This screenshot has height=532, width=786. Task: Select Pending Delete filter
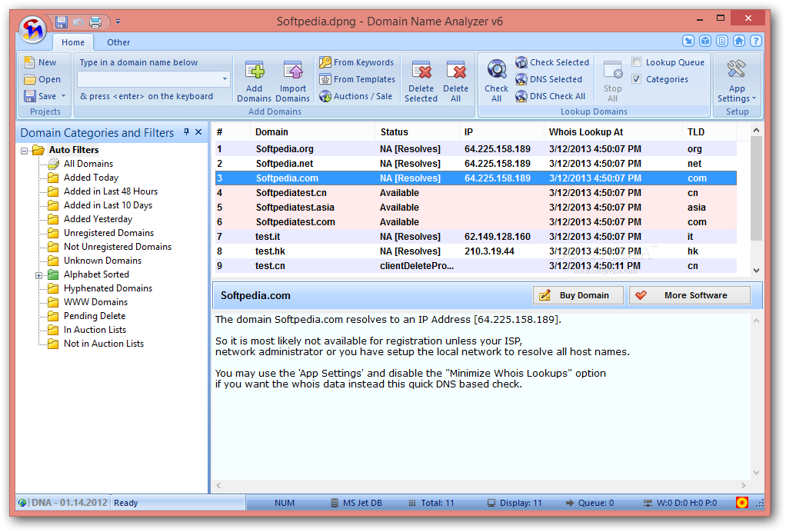[x=95, y=316]
